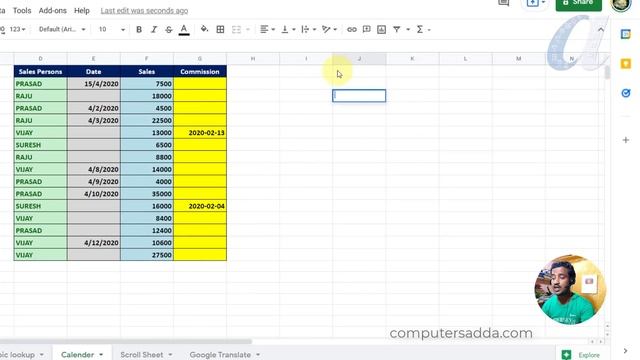
Task: Click the Share button
Action: (578, 4)
